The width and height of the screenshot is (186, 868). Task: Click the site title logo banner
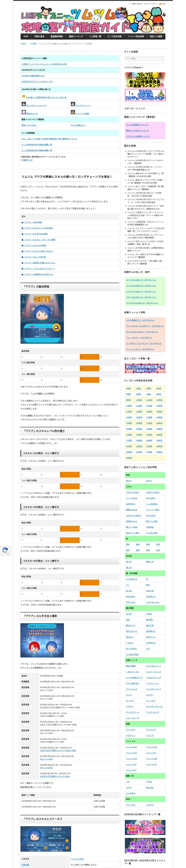tap(93, 20)
